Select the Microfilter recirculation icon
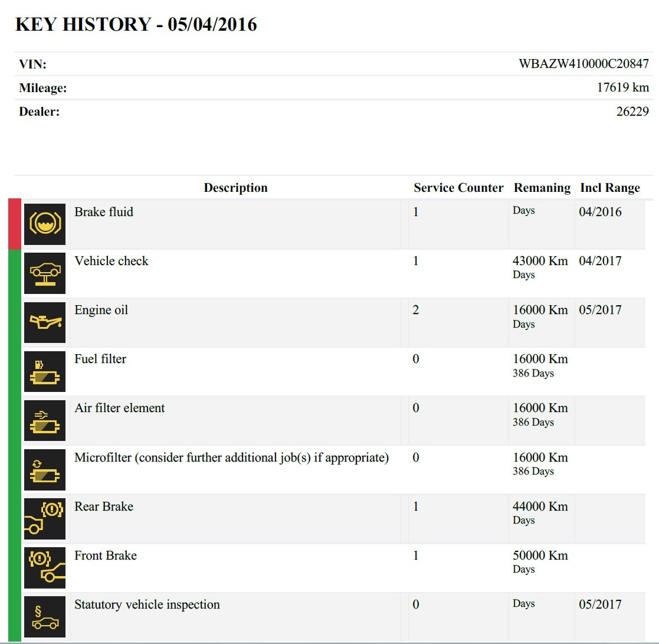The height and width of the screenshot is (644, 659). tap(45, 469)
